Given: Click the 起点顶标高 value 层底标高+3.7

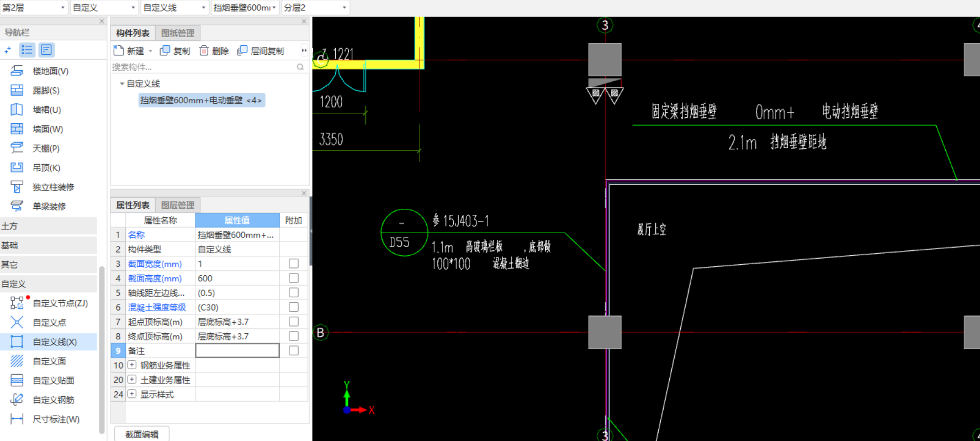Looking at the screenshot, I should 237,322.
